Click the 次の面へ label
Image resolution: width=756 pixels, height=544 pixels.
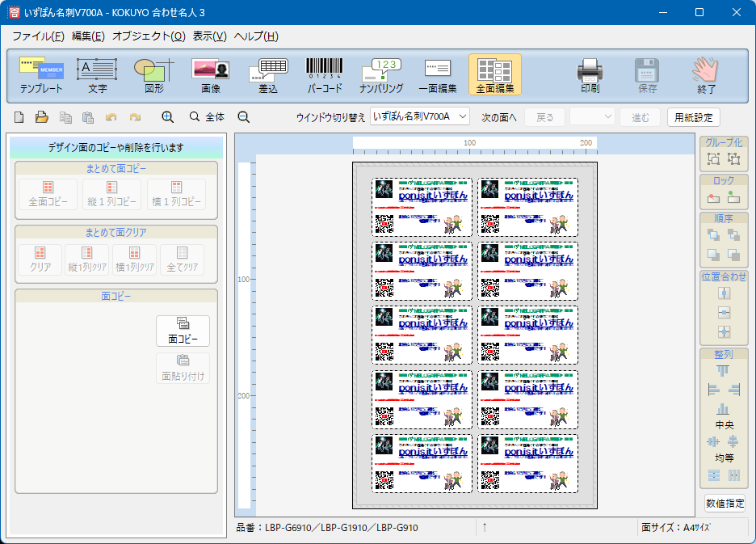[x=498, y=117]
